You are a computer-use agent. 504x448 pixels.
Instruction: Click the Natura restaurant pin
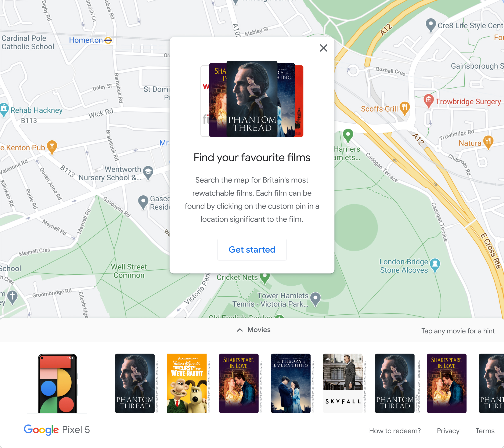(x=488, y=142)
